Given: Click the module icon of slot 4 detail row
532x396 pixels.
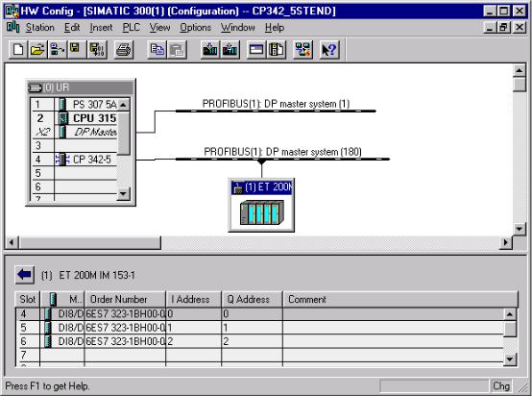Looking at the screenshot, I should tap(49, 313).
